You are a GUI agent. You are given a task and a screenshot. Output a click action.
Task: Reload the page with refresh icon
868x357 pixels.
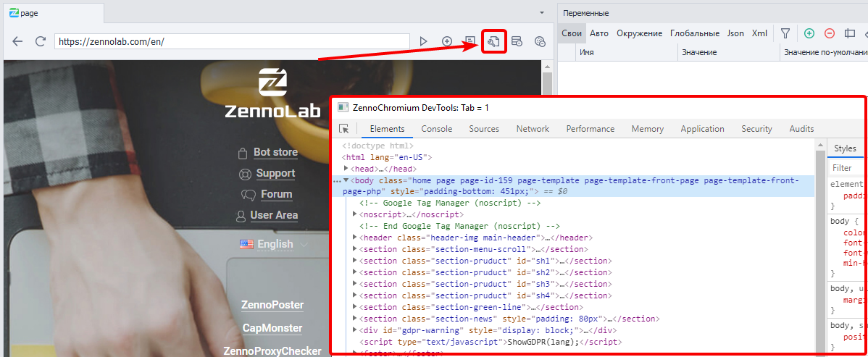pyautogui.click(x=41, y=41)
